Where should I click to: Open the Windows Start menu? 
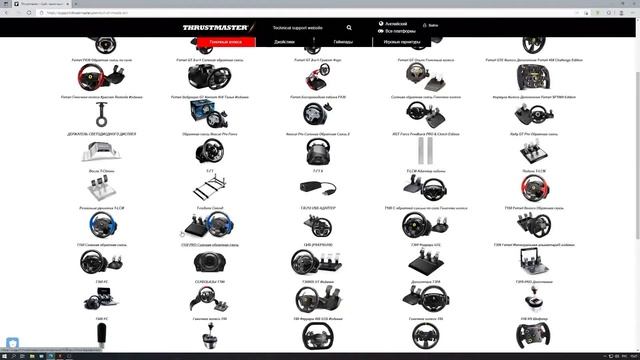4,356
